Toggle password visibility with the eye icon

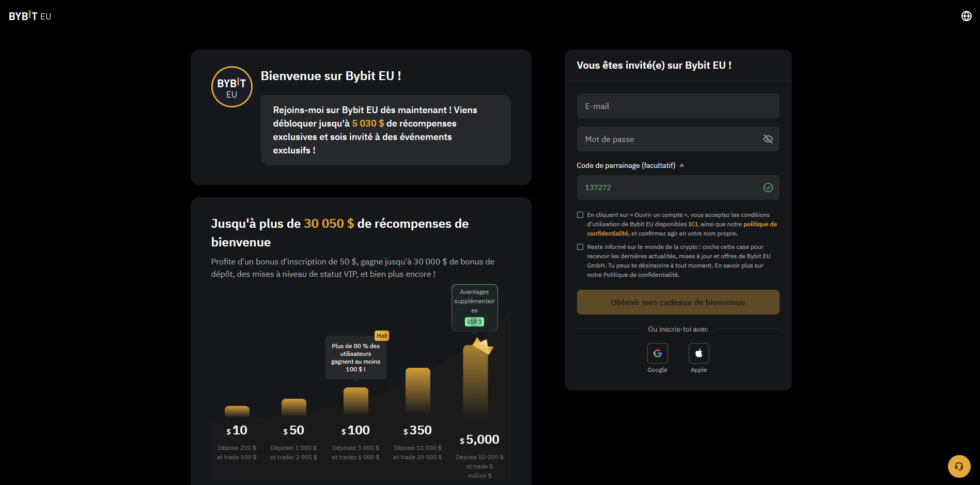tap(768, 139)
